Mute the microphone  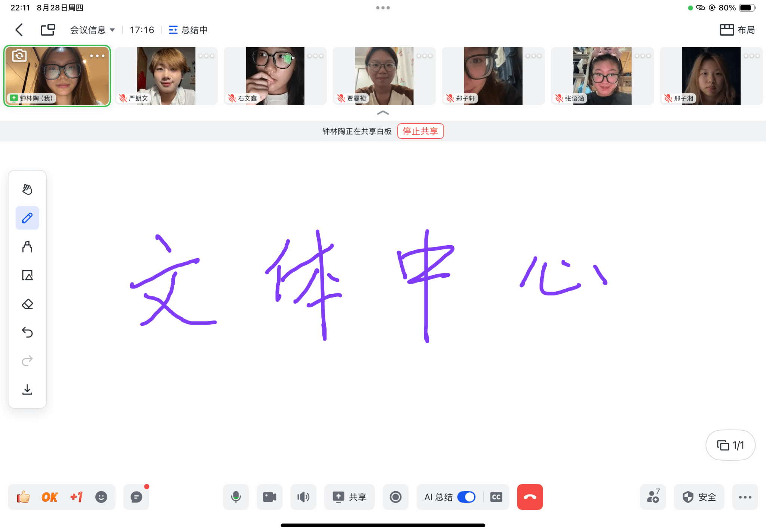[x=236, y=497]
